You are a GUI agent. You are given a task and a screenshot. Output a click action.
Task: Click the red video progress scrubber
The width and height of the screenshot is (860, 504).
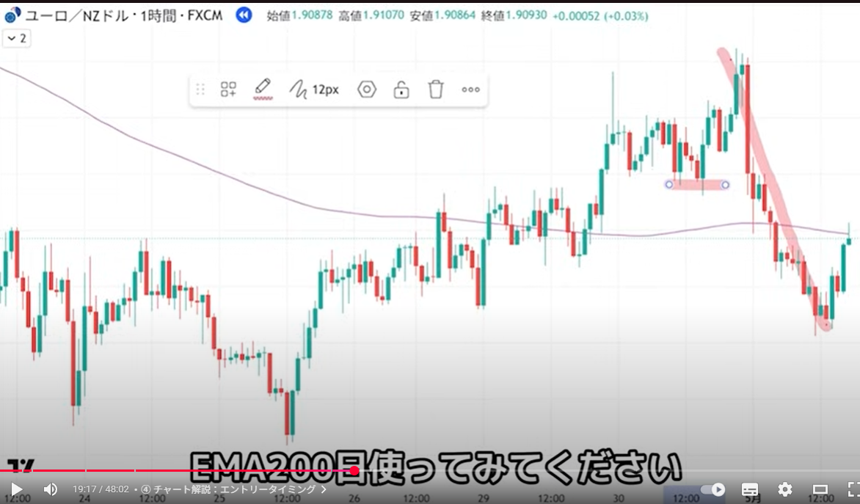(x=354, y=470)
